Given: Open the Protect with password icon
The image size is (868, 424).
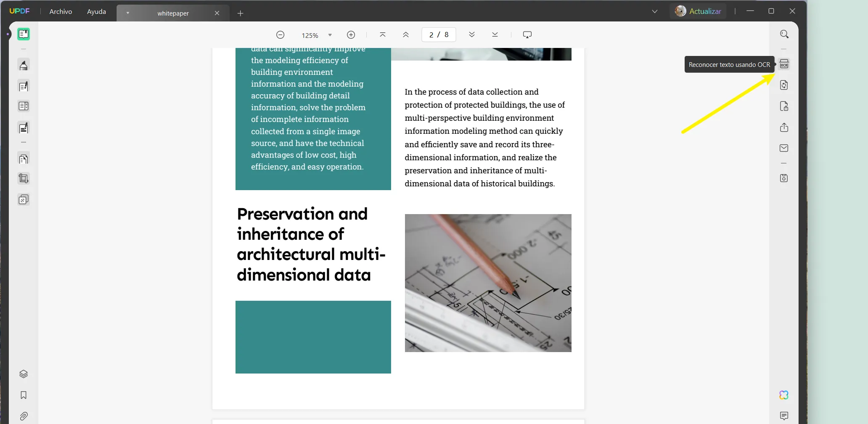Looking at the screenshot, I should pos(784,106).
